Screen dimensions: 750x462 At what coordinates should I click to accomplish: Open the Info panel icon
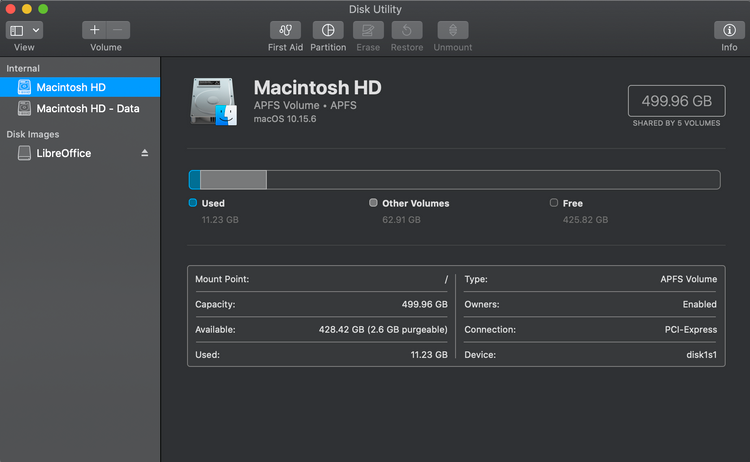tap(729, 30)
